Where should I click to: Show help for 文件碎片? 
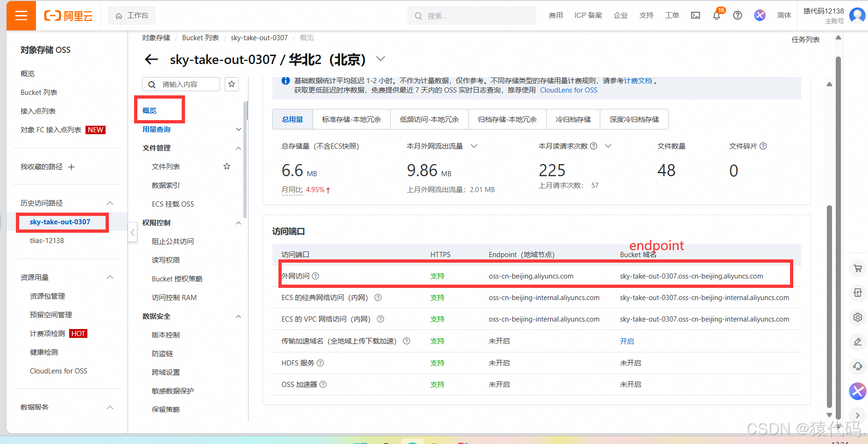(x=763, y=146)
